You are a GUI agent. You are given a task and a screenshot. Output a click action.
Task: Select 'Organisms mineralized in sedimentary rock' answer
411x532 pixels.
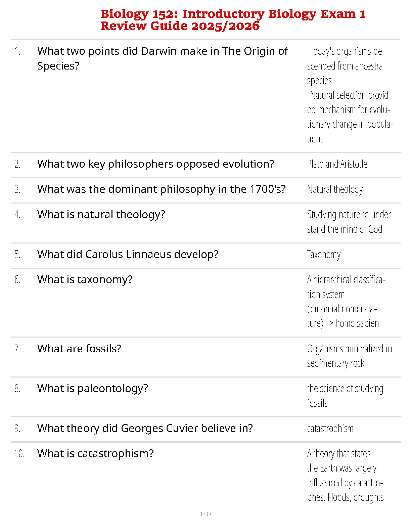coord(350,356)
